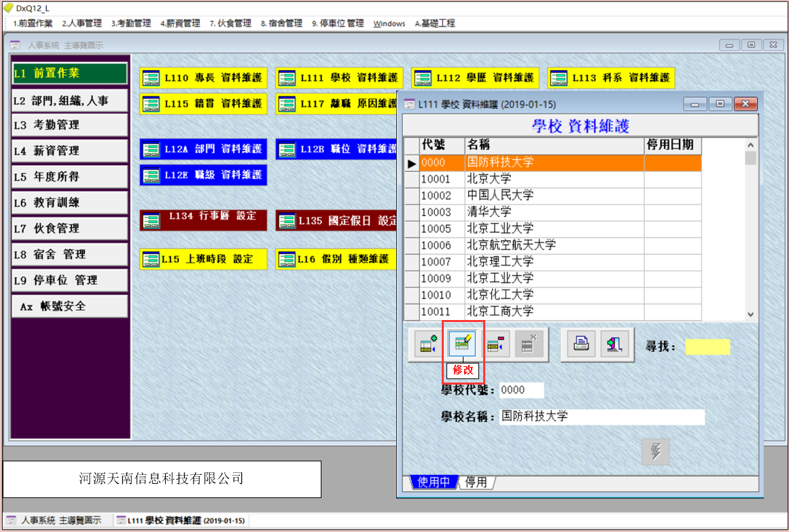Screen dimensions: 789x532
Task: Click the add new record icon
Action: [428, 344]
